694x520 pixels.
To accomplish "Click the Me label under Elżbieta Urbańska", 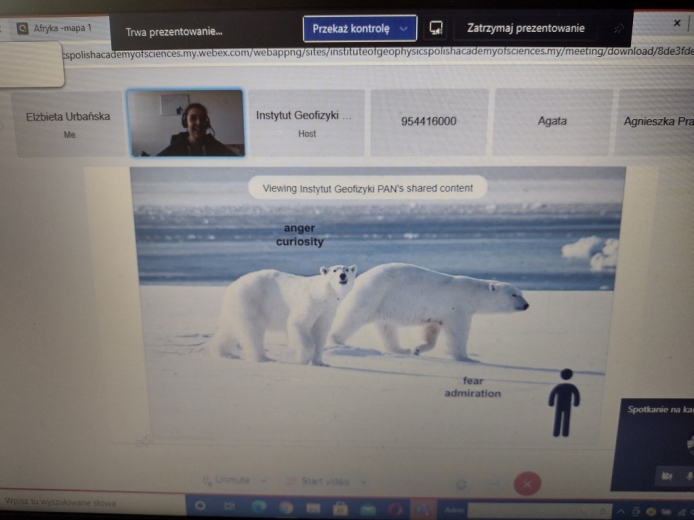I will pos(69,135).
